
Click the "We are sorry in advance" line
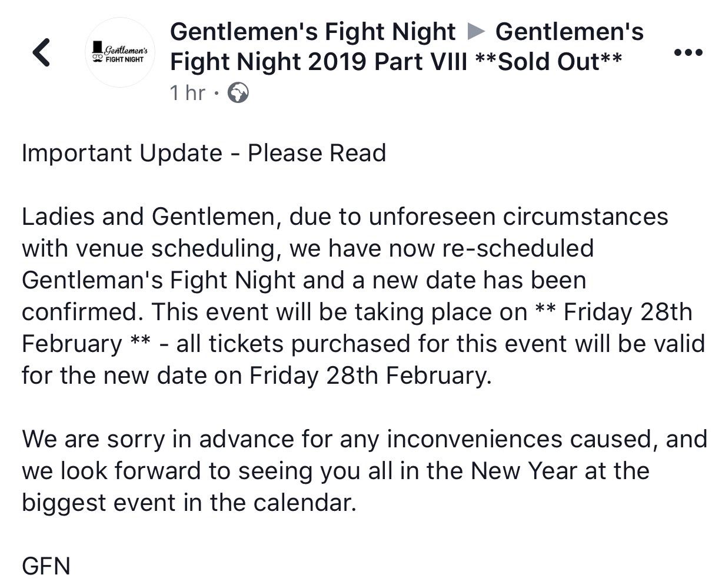pos(364,439)
